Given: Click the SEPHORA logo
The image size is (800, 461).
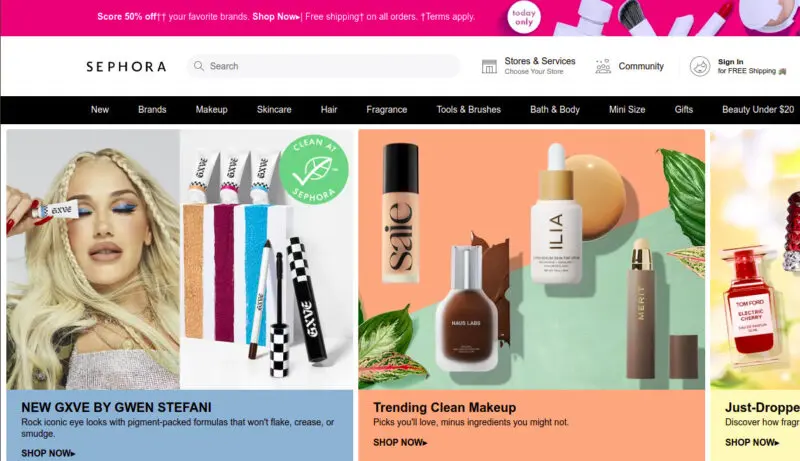Looking at the screenshot, I should coord(126,66).
